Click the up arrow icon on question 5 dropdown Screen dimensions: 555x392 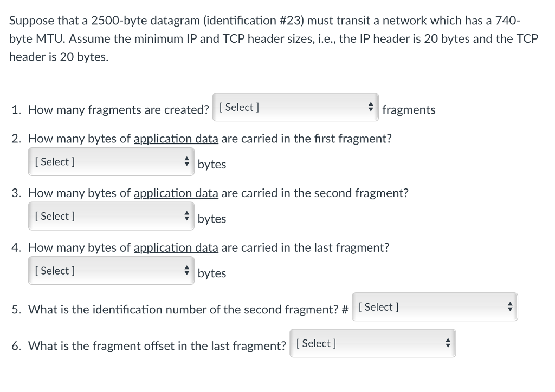510,304
